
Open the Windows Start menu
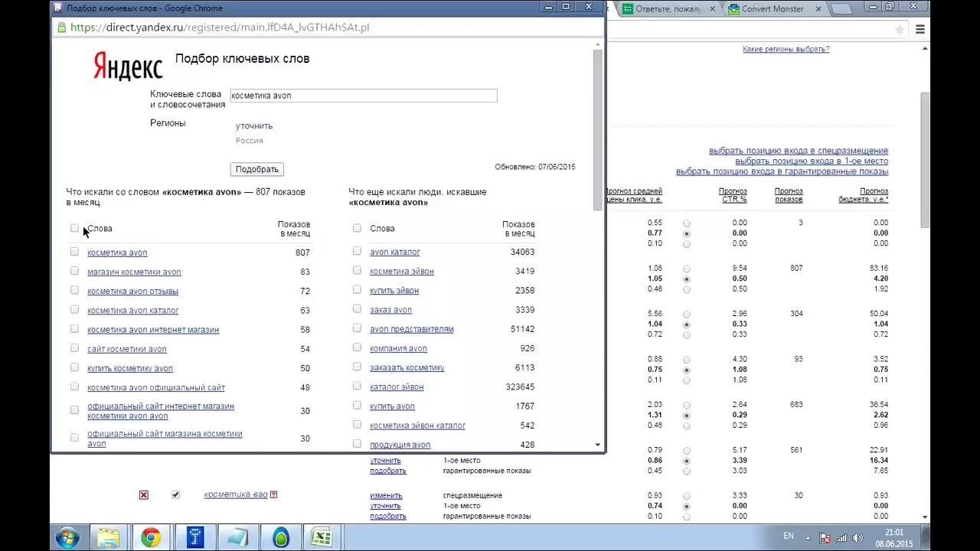67,537
